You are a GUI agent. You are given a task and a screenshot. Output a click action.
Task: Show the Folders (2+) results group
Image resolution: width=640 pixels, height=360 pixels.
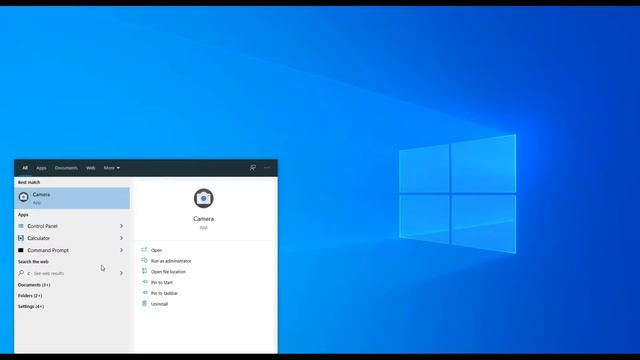(30, 296)
